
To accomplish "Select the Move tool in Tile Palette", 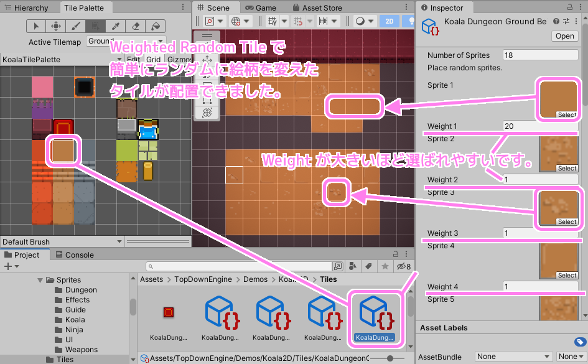I will click(56, 27).
